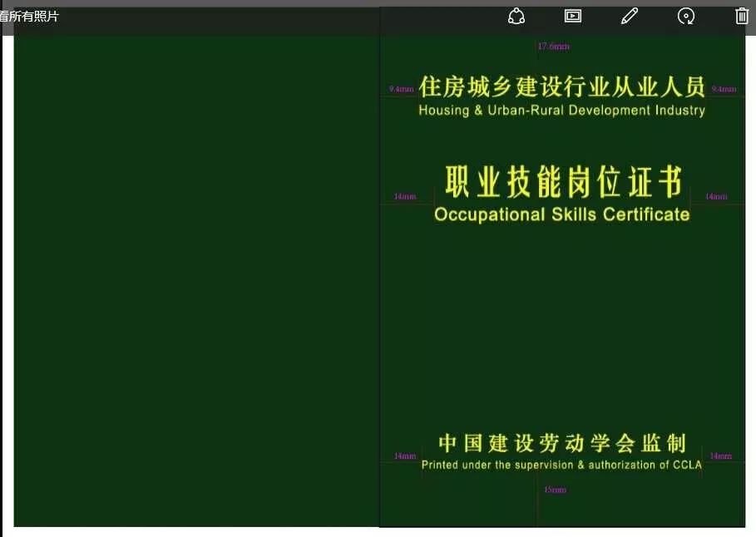Click the title 职业技能岗位证书
The height and width of the screenshot is (537, 756).
pos(563,182)
